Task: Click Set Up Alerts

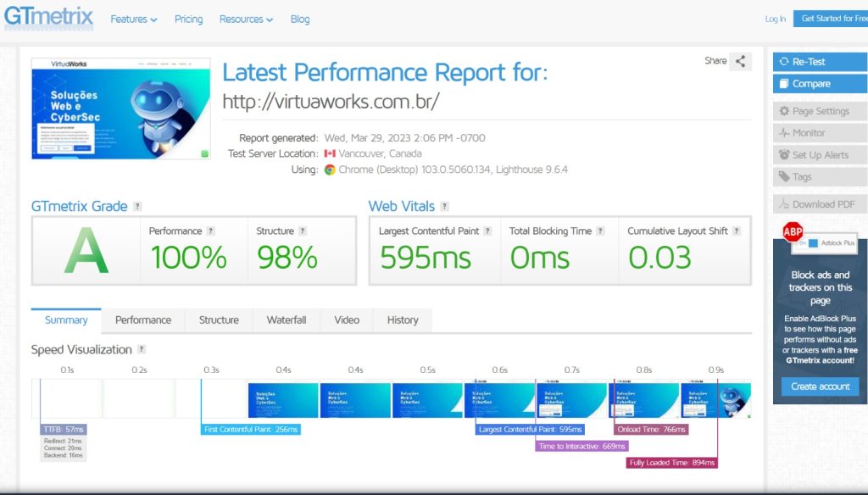Action: click(x=820, y=155)
